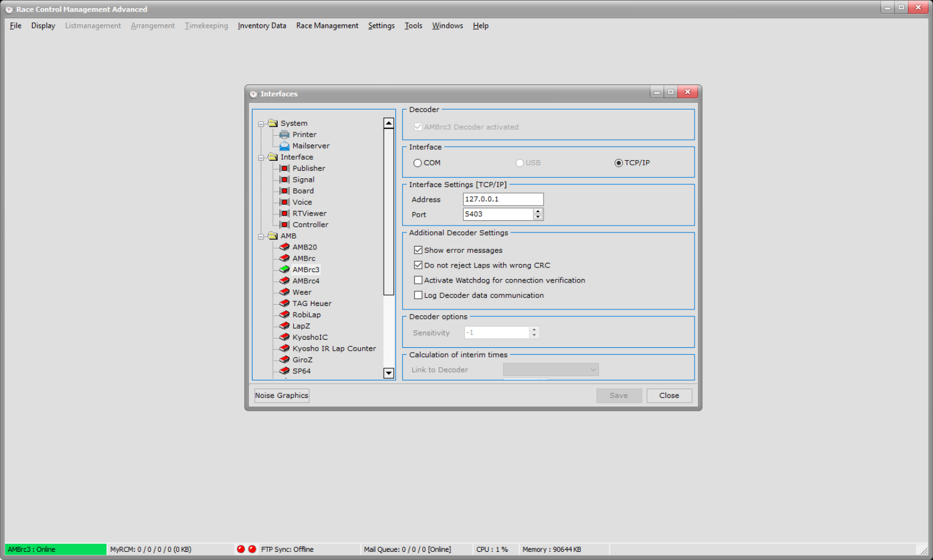The image size is (933, 560).
Task: Click into the Address input field
Action: point(503,199)
